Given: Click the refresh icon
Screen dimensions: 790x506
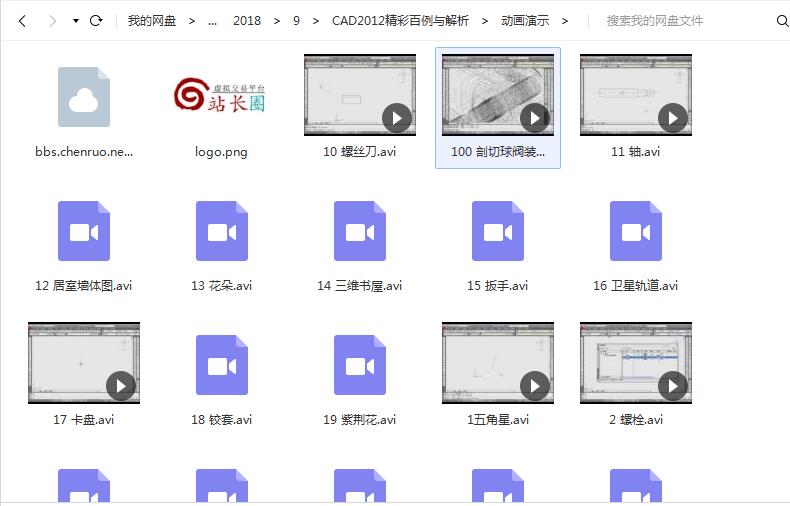Looking at the screenshot, I should point(96,21).
